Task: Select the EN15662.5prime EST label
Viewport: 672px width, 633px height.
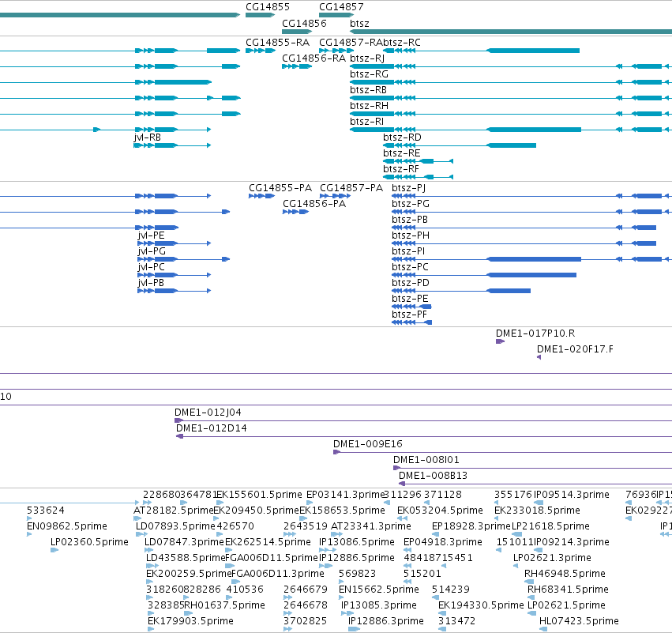Action: (379, 590)
